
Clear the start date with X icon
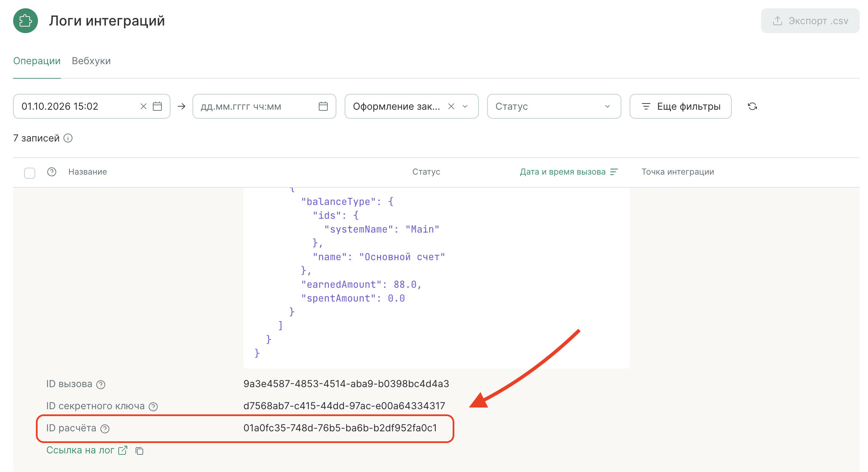pyautogui.click(x=144, y=106)
